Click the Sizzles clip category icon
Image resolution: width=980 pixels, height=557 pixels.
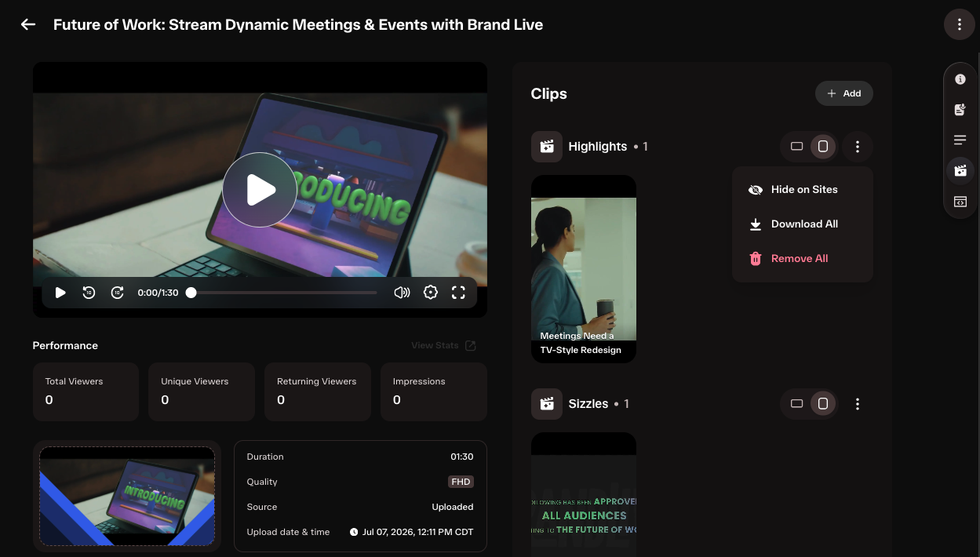(547, 404)
